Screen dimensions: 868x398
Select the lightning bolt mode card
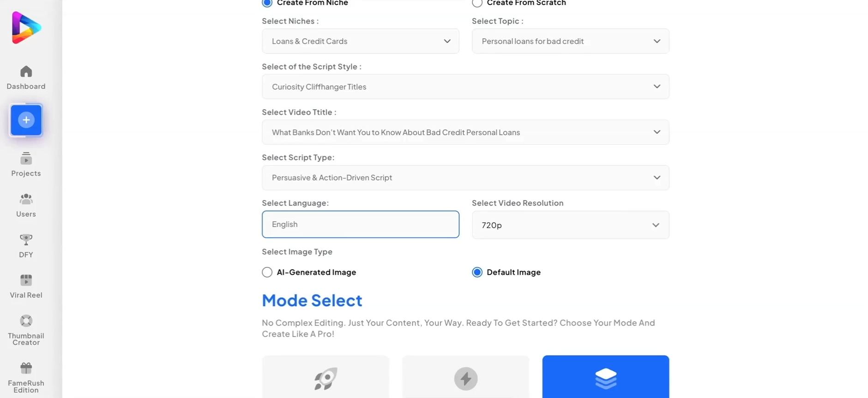(x=465, y=377)
